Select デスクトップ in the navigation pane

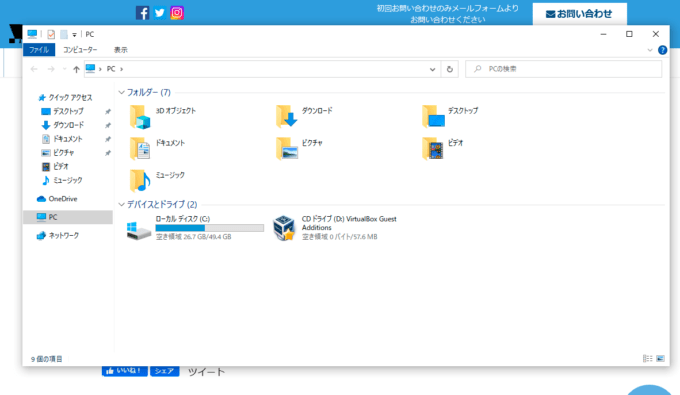pos(63,111)
